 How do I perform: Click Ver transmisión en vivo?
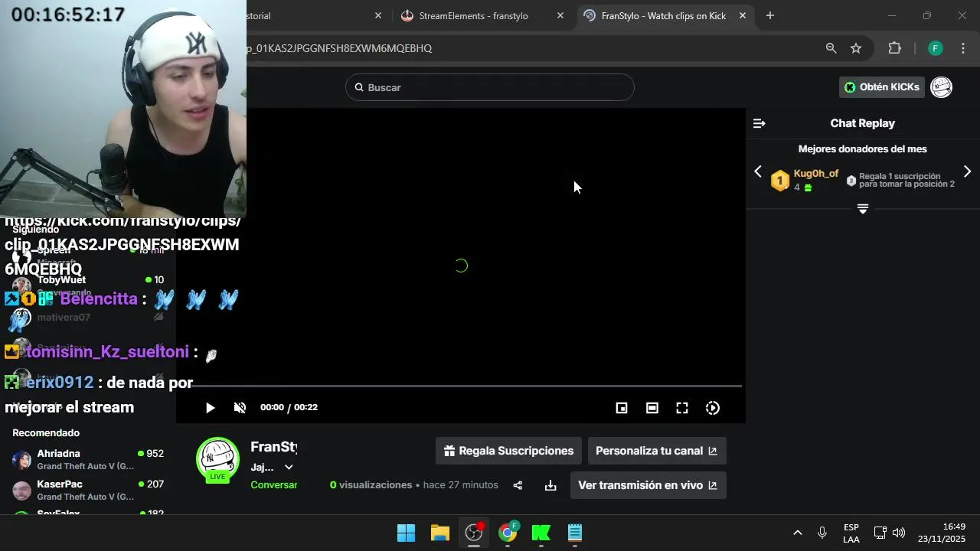click(x=648, y=485)
